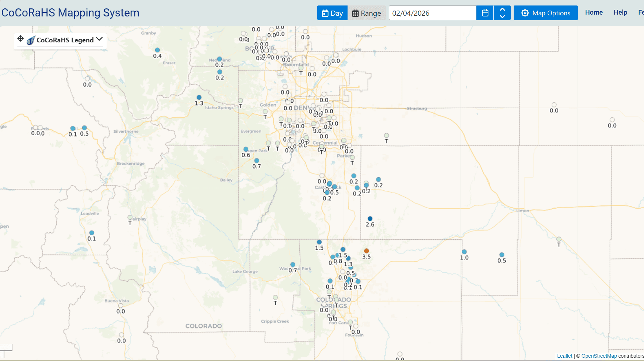Select the 0.0 marker east of Strasburg
Image resolution: width=644 pixels, height=361 pixels.
click(554, 105)
